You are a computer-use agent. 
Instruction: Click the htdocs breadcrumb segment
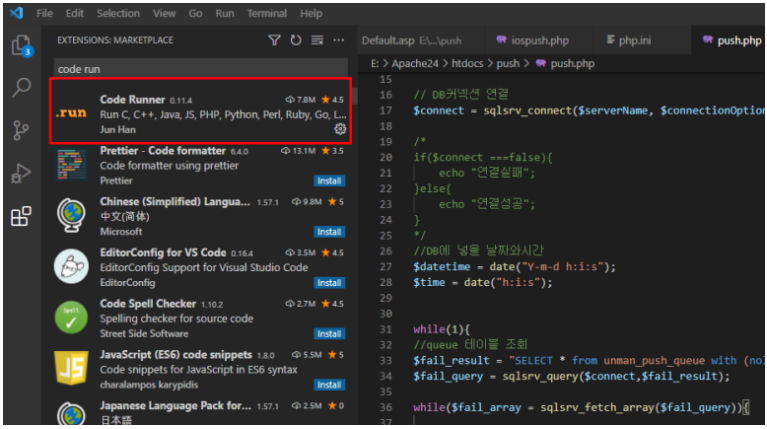[x=467, y=64]
